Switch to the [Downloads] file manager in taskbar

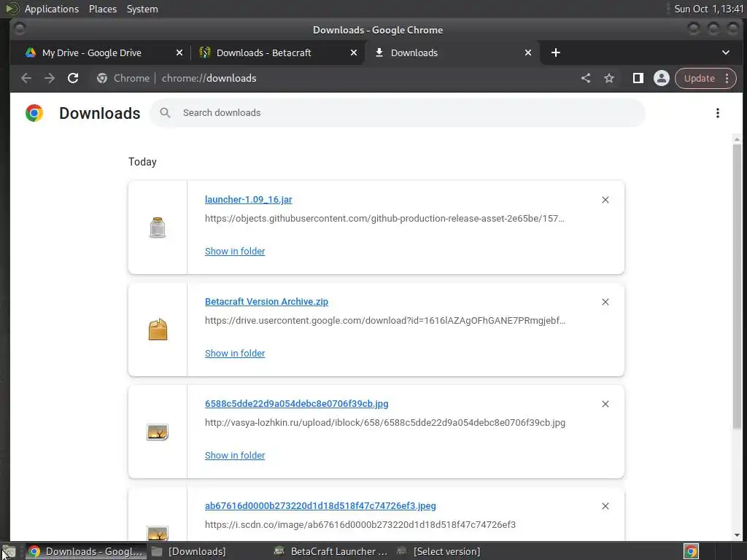coord(189,551)
